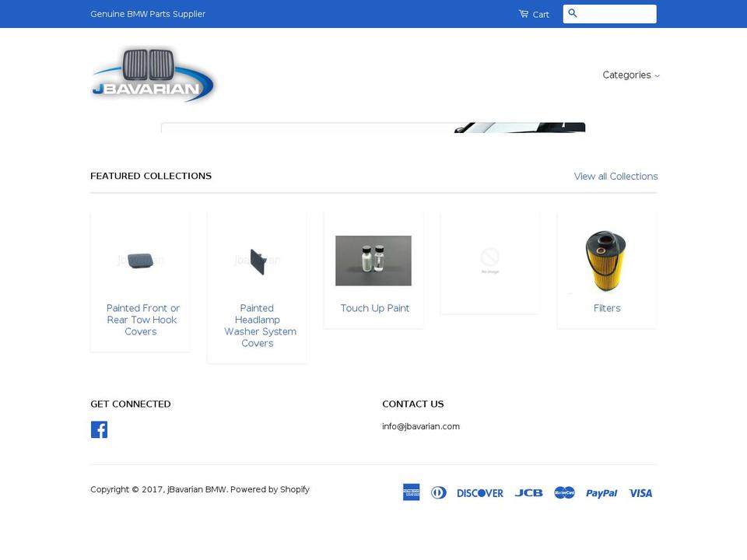
Task: Click the American Express payment icon
Action: tap(411, 492)
